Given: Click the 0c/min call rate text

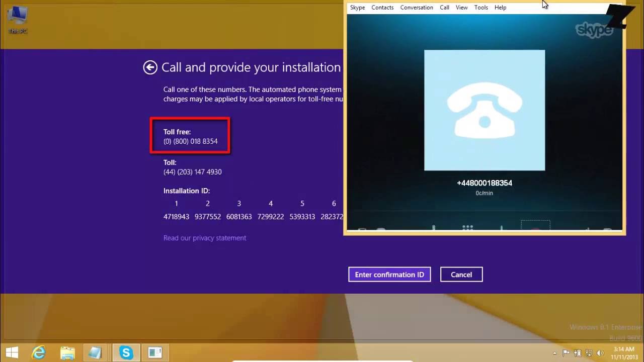Looking at the screenshot, I should tap(485, 193).
